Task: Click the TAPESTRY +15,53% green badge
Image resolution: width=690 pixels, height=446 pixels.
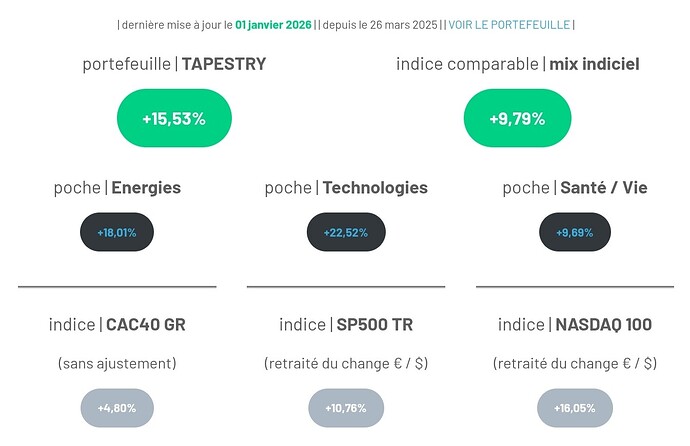Action: pos(174,118)
